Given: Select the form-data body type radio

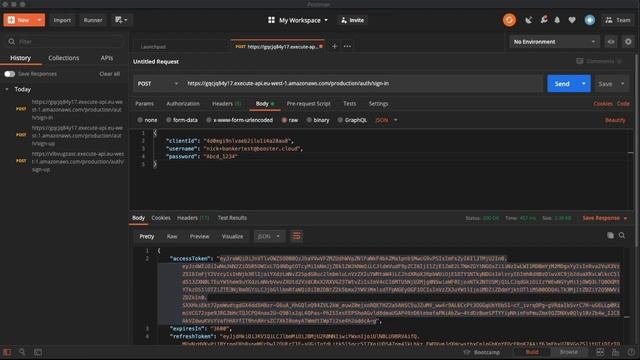Looking at the screenshot, I should (x=169, y=120).
